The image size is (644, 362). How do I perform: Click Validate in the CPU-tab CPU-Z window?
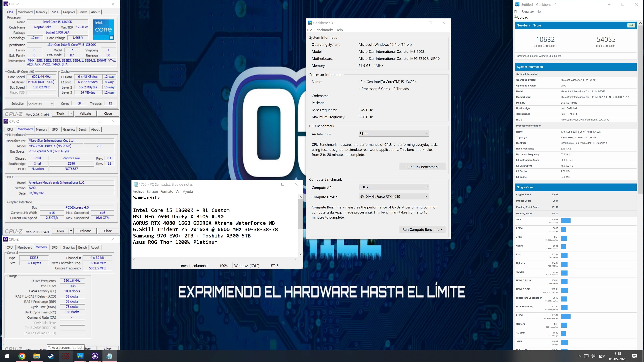[85, 113]
